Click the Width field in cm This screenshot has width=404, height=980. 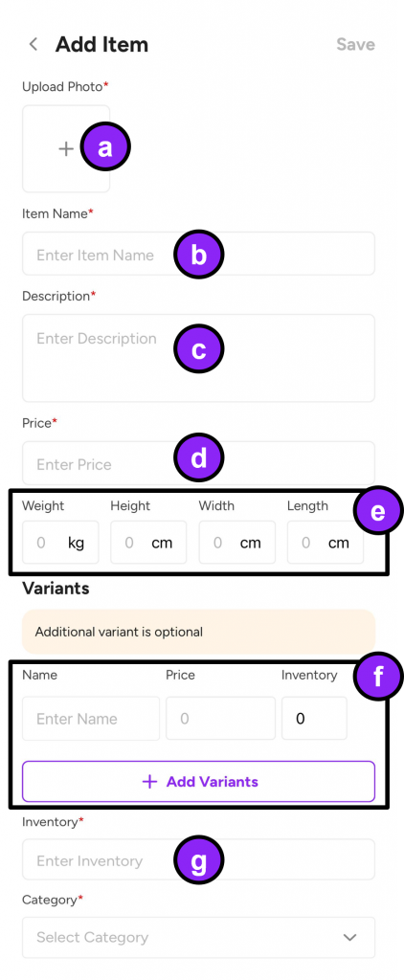tap(237, 543)
